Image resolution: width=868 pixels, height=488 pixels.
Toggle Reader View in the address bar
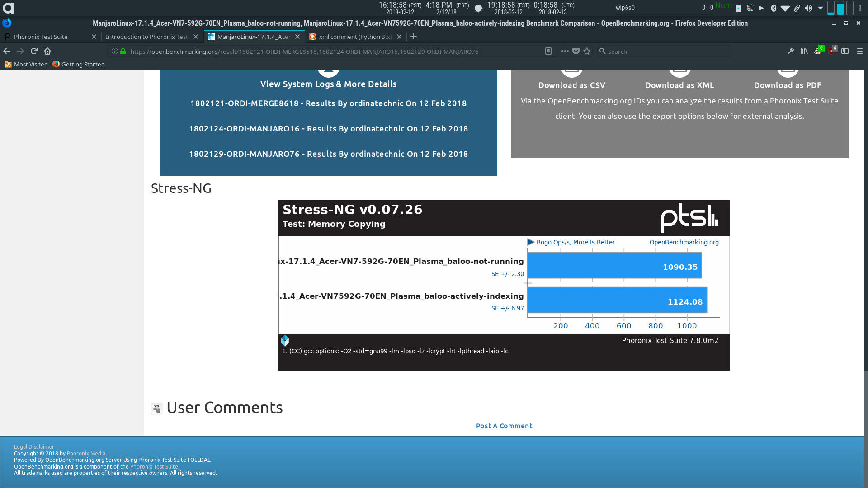coord(548,52)
